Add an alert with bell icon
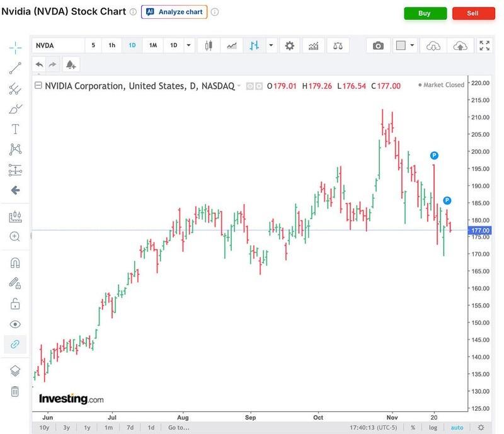Screen dimensions: 504x434 (x=69, y=64)
